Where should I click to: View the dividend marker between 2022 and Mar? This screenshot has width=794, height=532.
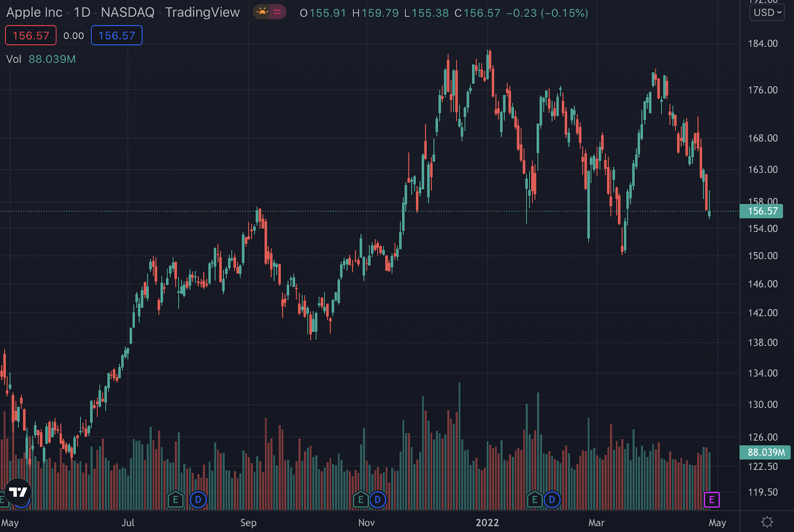click(x=552, y=500)
